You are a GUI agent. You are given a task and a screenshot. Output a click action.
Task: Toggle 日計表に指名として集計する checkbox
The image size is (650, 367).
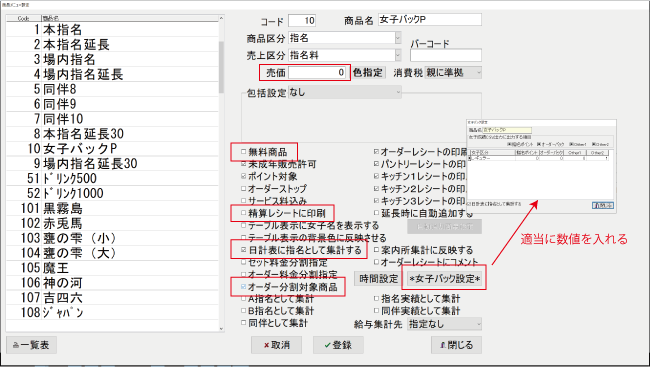coord(244,250)
